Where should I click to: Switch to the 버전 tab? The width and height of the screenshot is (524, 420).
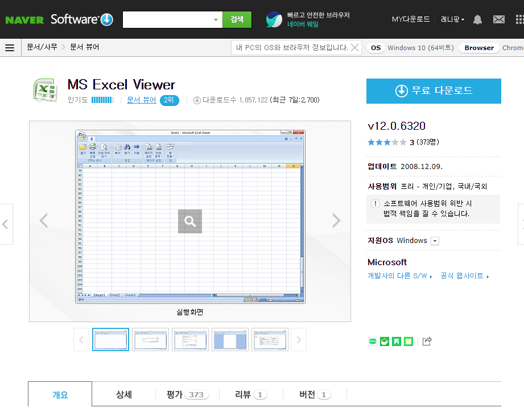315,394
